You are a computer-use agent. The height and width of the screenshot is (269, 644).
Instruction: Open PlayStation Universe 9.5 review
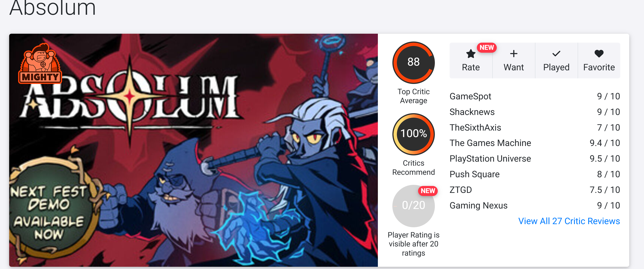pyautogui.click(x=535, y=158)
